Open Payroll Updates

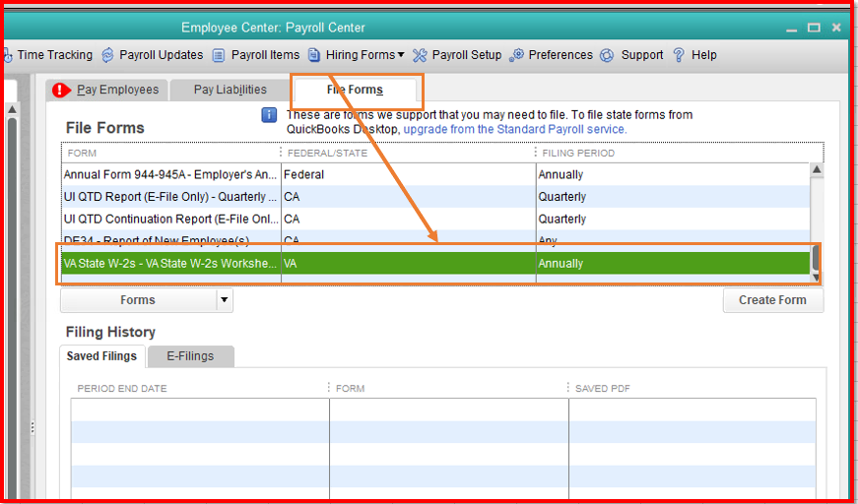tap(161, 55)
